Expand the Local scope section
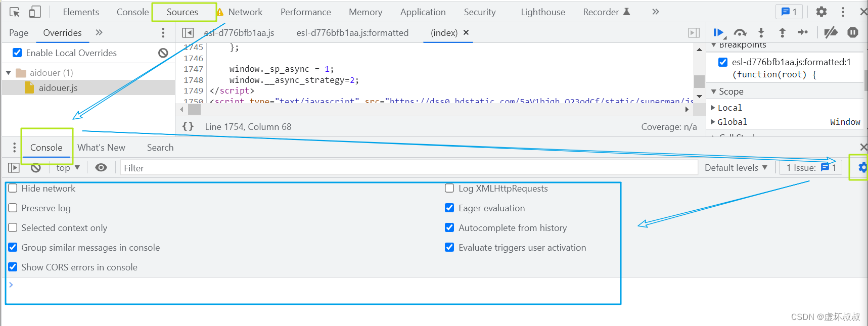 click(x=713, y=108)
